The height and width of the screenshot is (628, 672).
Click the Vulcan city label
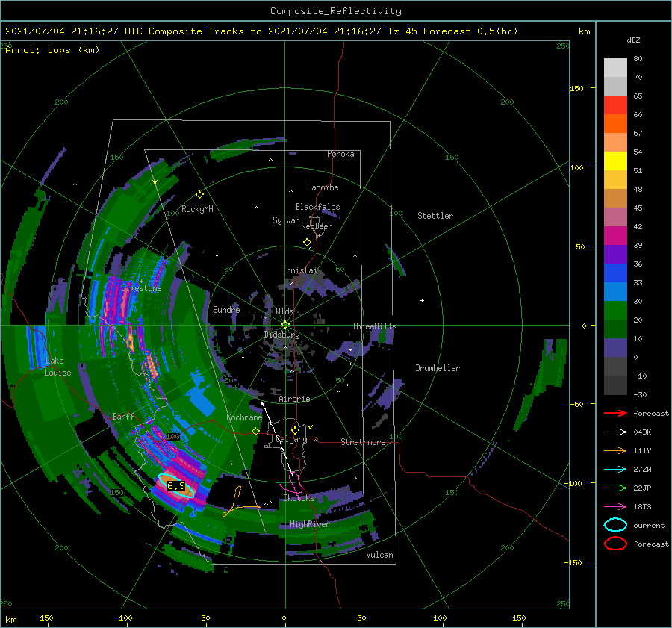[x=379, y=555]
